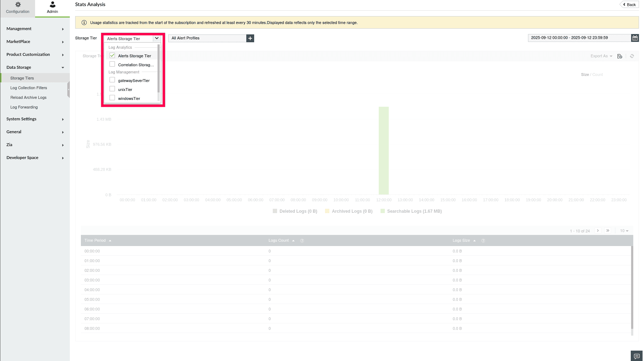This screenshot has width=644, height=361.
Task: Click the Logs Size column header
Action: (x=461, y=241)
